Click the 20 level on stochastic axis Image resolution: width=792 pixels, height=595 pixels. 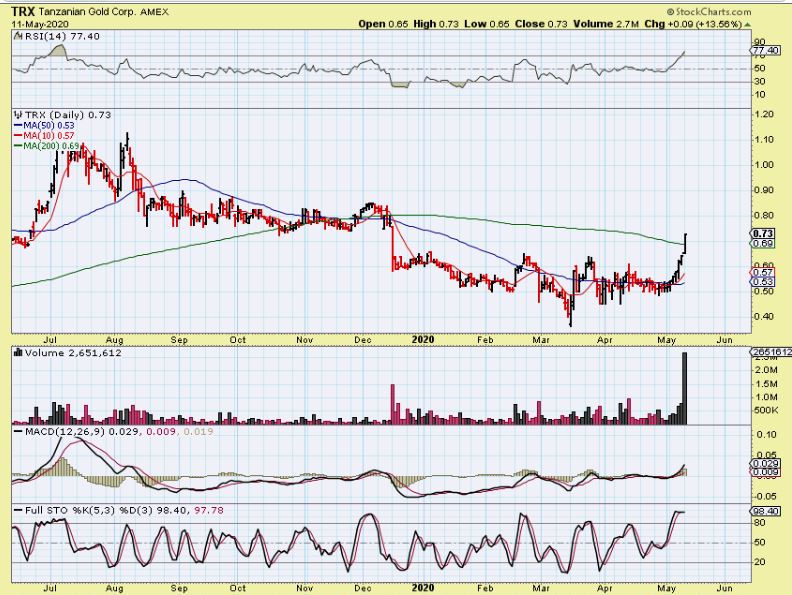click(759, 562)
